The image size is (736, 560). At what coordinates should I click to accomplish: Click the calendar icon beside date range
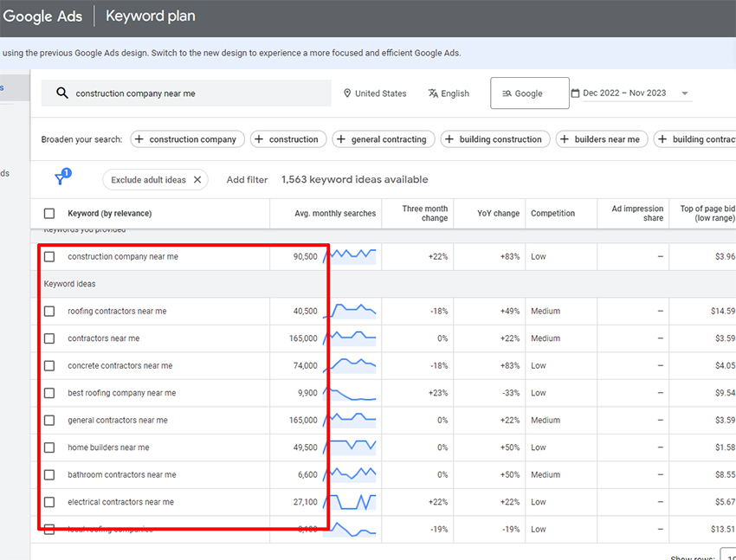click(575, 93)
